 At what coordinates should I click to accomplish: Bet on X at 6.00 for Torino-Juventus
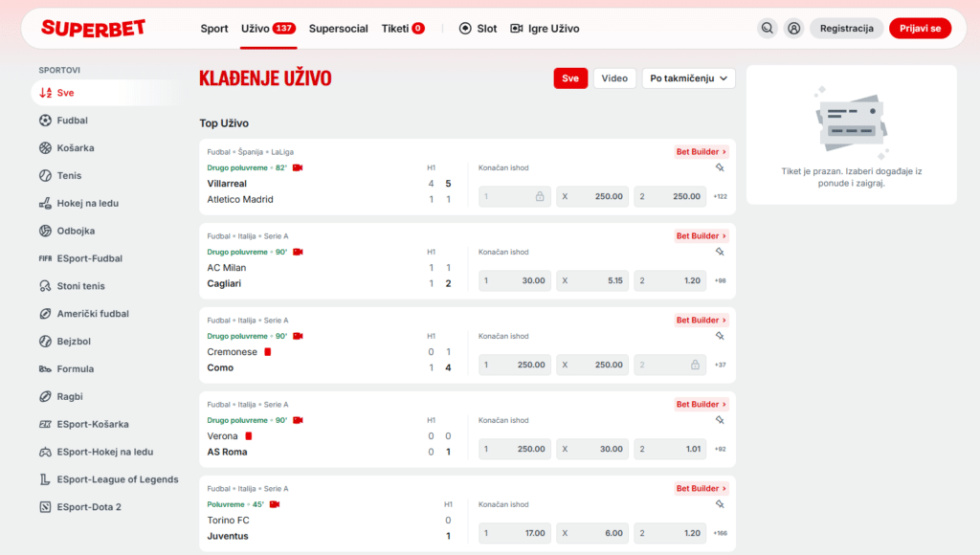pos(592,533)
